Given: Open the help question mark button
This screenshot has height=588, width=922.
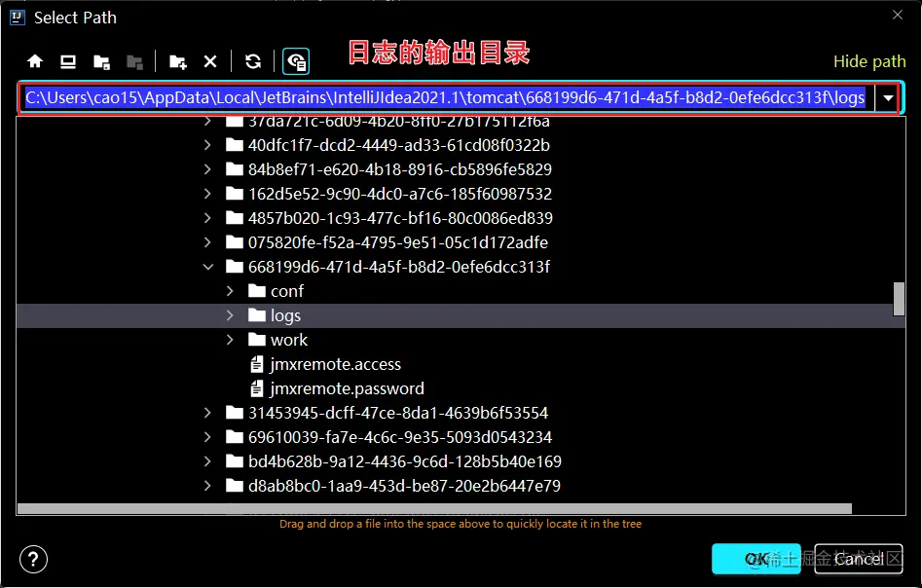Looking at the screenshot, I should click(33, 559).
